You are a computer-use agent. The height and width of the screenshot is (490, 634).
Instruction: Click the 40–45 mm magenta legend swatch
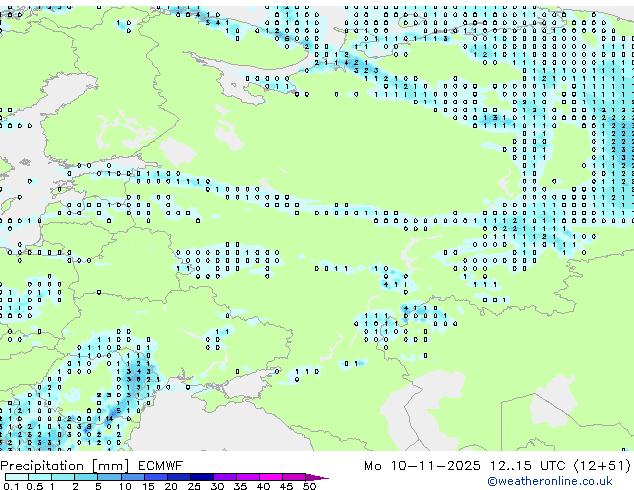pyautogui.click(x=271, y=477)
